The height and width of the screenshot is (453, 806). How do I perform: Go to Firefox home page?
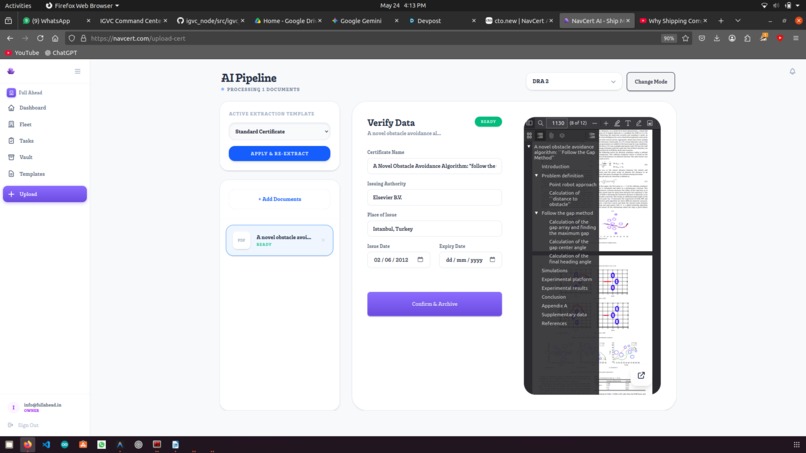tap(55, 38)
